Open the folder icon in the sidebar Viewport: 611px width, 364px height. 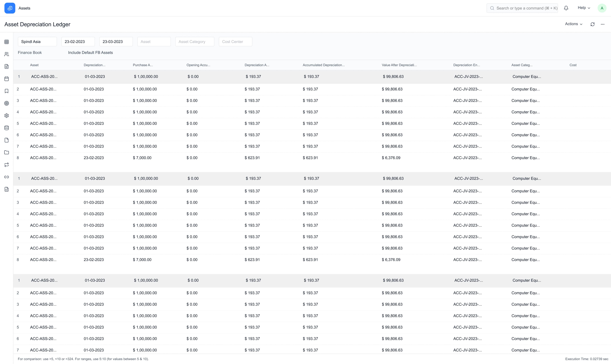point(6,152)
